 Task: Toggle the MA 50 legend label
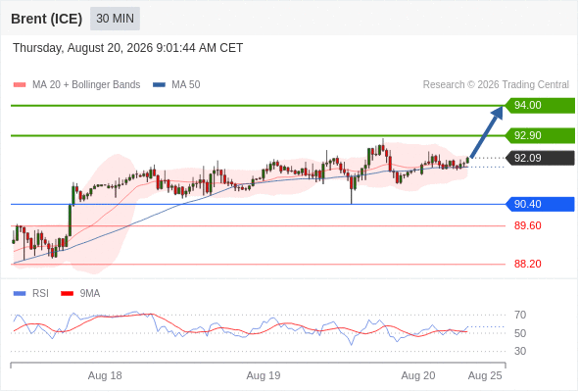tap(186, 85)
